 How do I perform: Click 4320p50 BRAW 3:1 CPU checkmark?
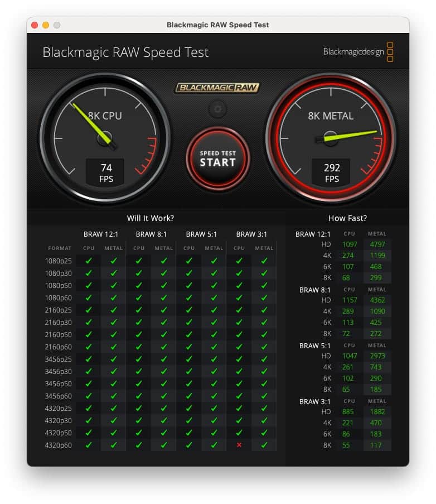click(x=239, y=433)
